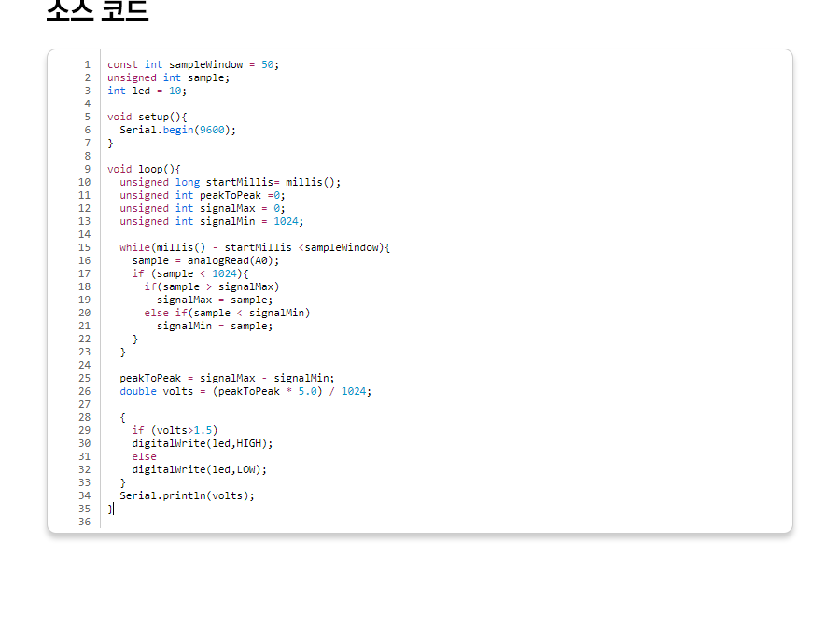The image size is (840, 627).
Task: Click on "digitalWrite(led,LOW);" line
Action: pos(200,470)
